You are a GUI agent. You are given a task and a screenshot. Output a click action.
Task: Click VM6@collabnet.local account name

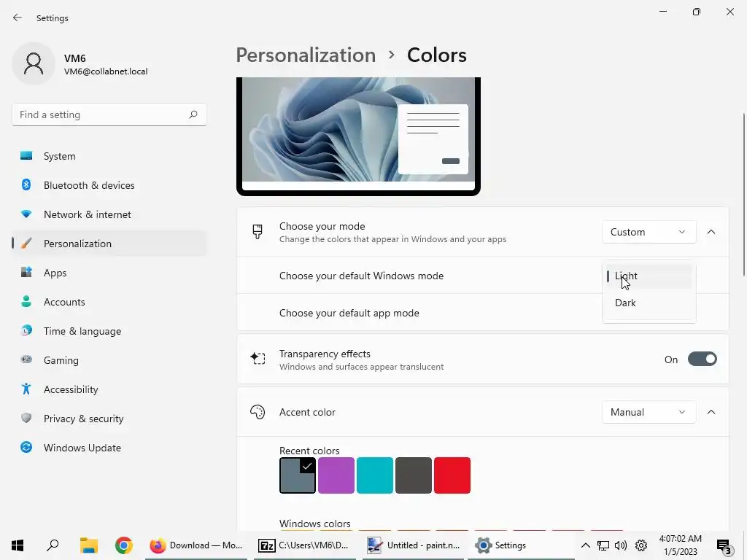pos(106,71)
